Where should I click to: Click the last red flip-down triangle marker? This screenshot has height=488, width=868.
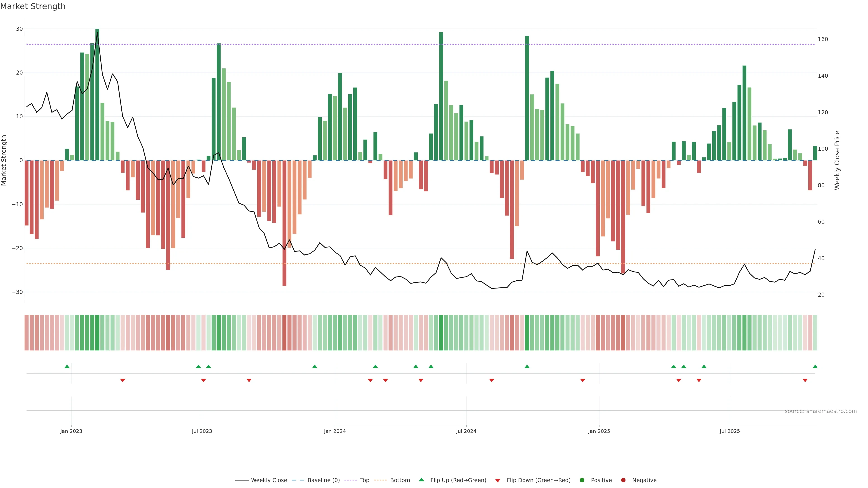(805, 380)
